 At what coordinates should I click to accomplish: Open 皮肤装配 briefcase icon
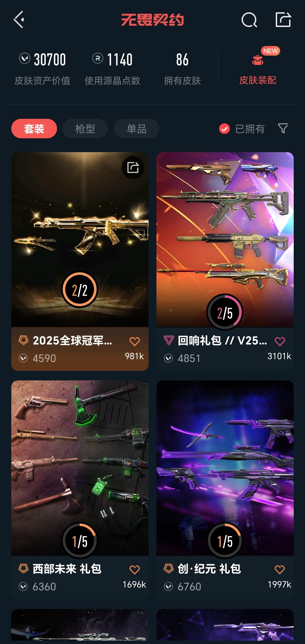pos(258,60)
